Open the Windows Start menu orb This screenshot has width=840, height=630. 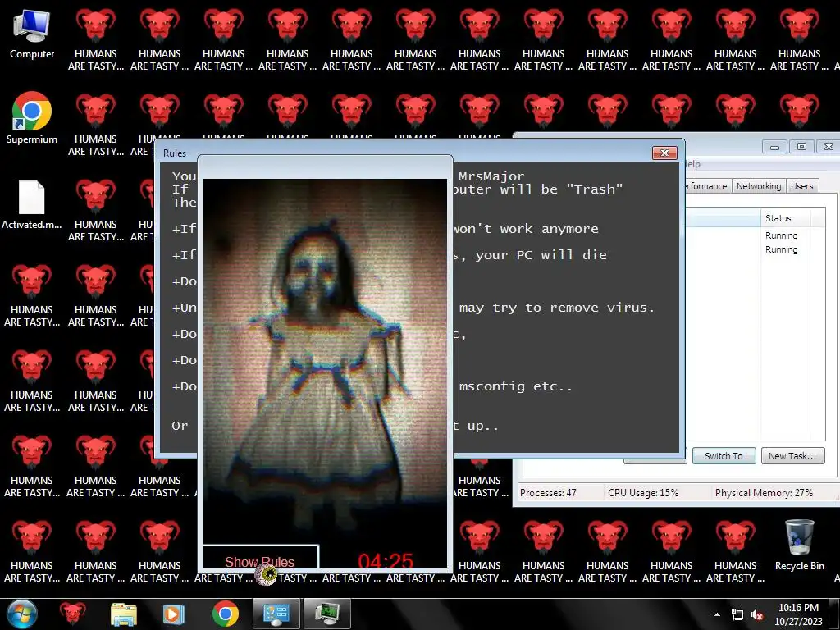[x=22, y=614]
